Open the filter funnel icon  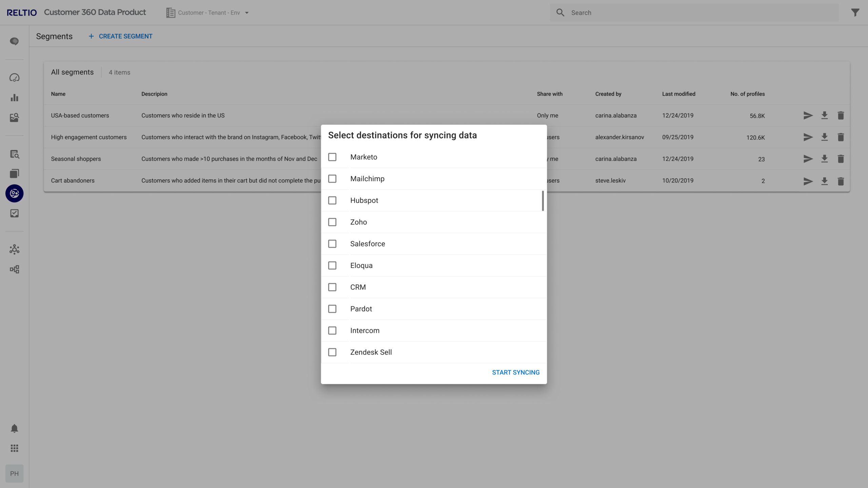pos(855,13)
